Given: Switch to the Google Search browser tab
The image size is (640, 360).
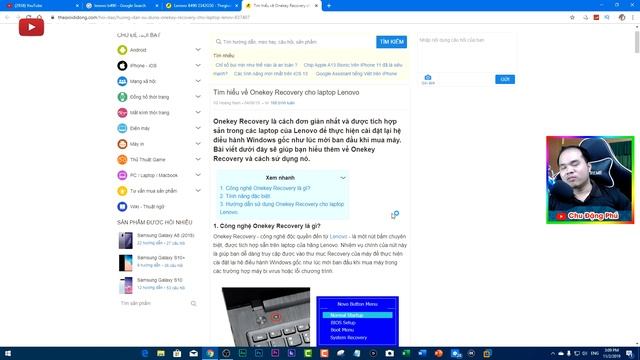Looking at the screenshot, I should click(121, 6).
